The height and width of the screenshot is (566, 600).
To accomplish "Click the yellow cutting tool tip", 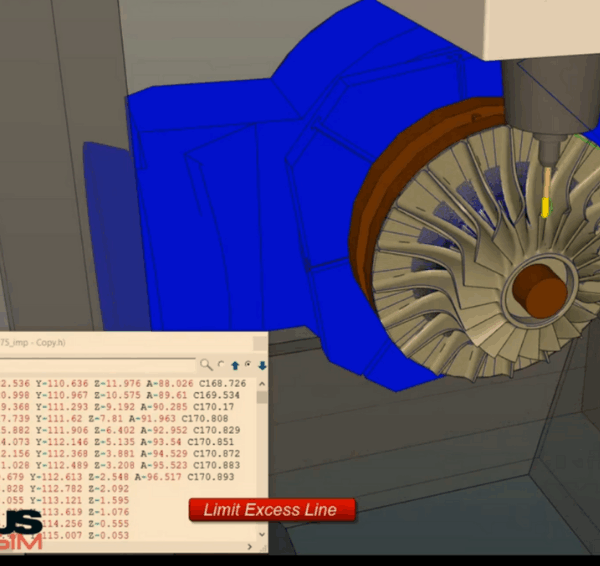I will (545, 206).
